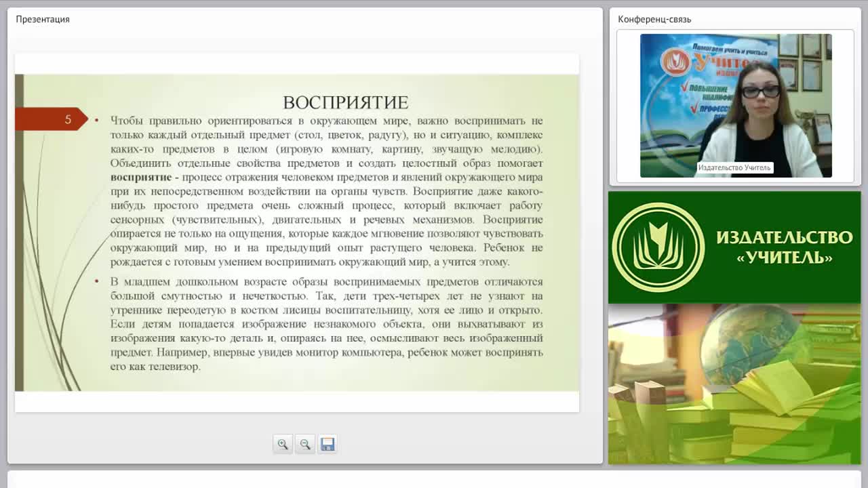Viewport: 868px width, 488px height.
Task: Click the bold word восприятие in text
Action: pyautogui.click(x=141, y=177)
